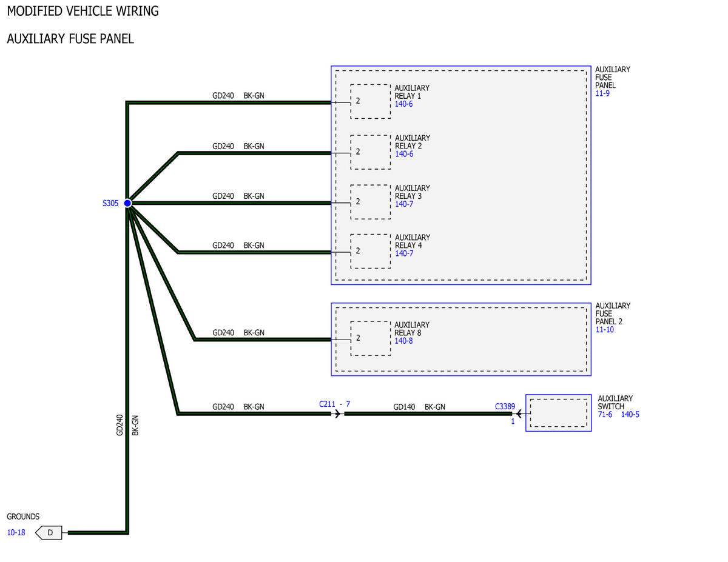Click the vertical GD240 label on ground wire
Image resolution: width=728 pixels, height=562 pixels.
pos(120,425)
